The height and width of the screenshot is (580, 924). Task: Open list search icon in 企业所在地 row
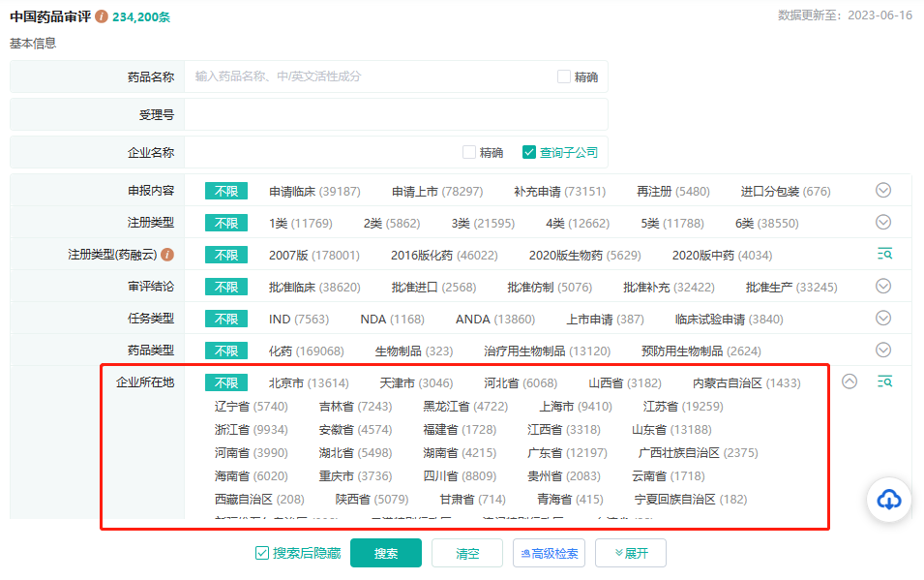[883, 382]
